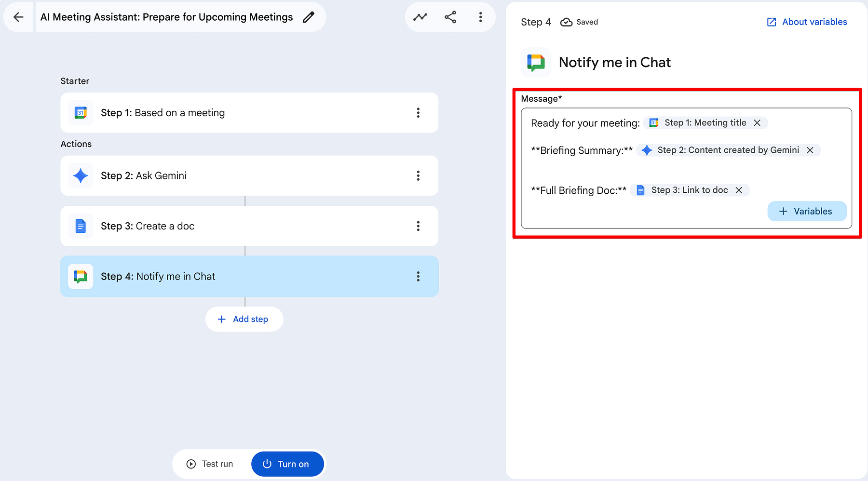Click the Step 2: Content created by Gemini chip
Screen dimensions: 868x481
coord(728,150)
